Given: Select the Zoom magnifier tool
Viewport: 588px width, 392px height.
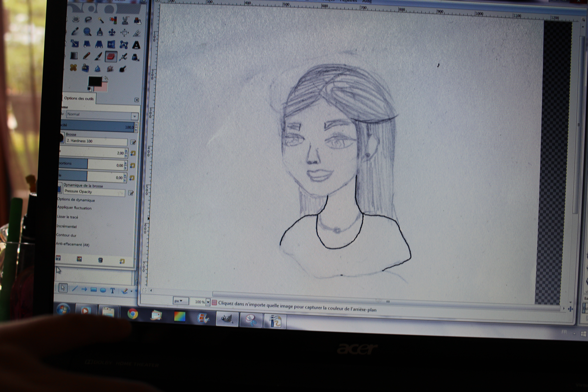Looking at the screenshot, I should coord(87,32).
